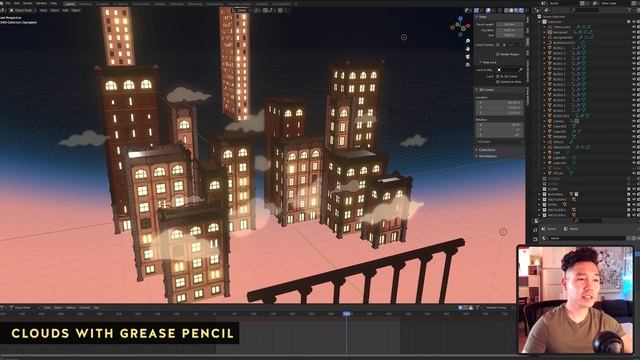Click the Light object icon in the outliner
This screenshot has width=640, height=360.
coord(550,152)
